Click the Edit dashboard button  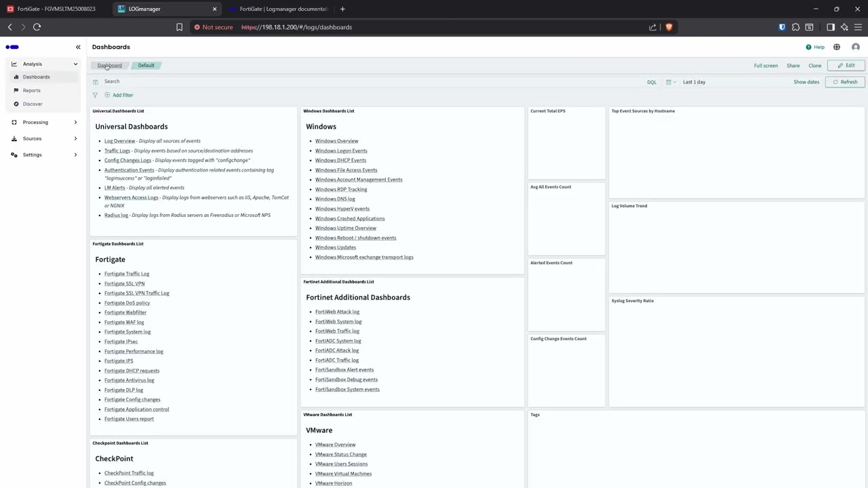pyautogui.click(x=846, y=66)
